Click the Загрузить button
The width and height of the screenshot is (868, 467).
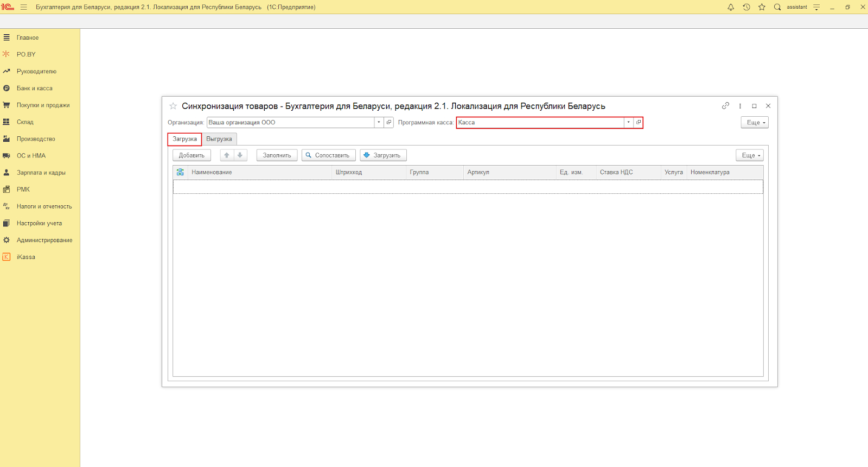[383, 155]
